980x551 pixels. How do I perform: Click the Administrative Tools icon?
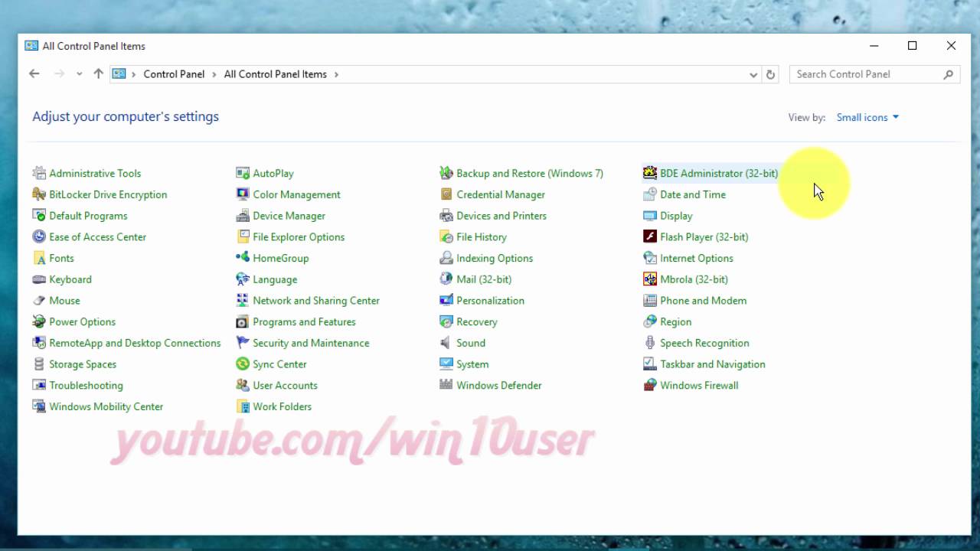click(x=39, y=174)
